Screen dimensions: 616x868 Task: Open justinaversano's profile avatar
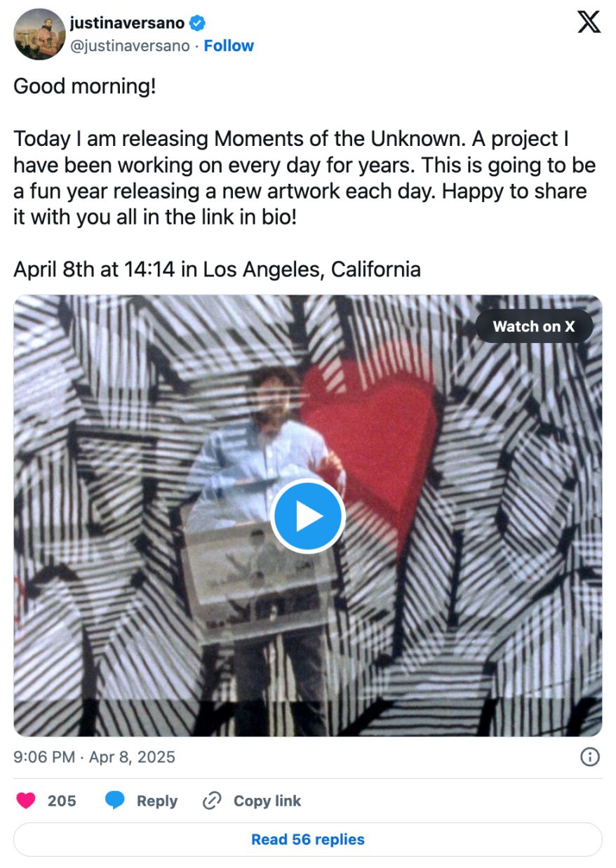pos(39,34)
